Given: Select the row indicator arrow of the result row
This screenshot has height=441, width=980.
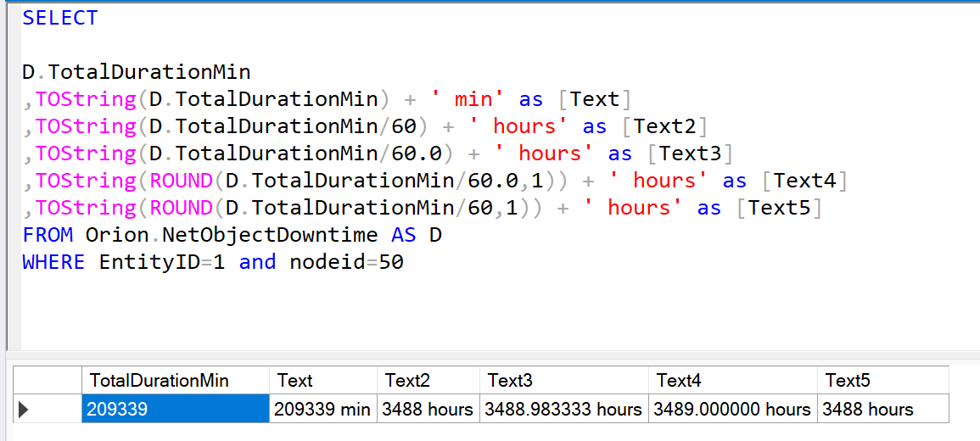Looking at the screenshot, I should 25,410.
